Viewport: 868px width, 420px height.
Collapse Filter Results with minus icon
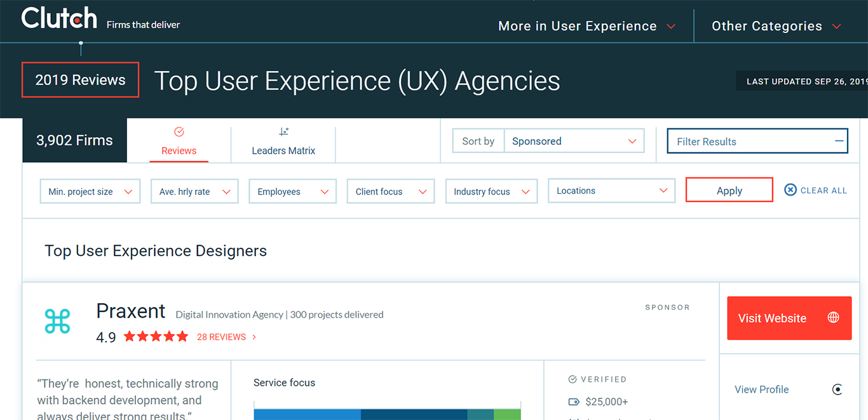(840, 141)
